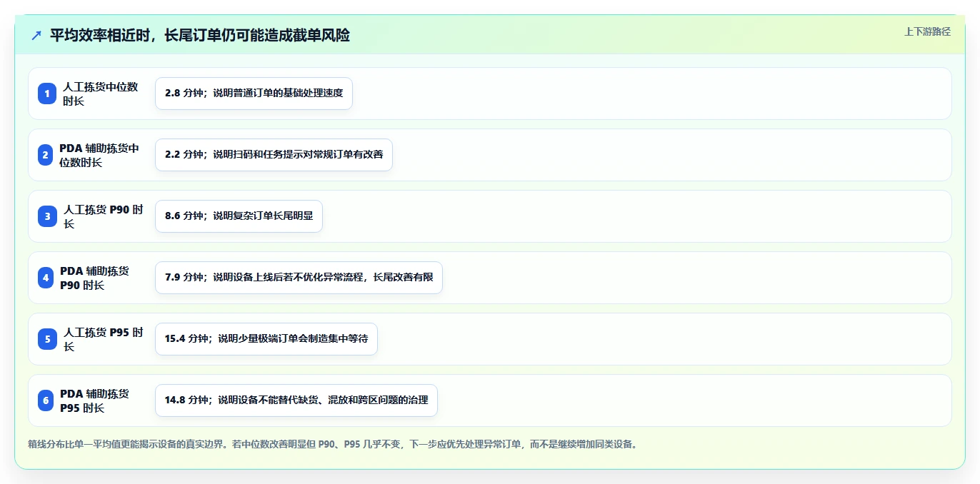Screen dimensions: 980x484
Task: Click the 8.6 分钟 description box
Action: tap(239, 216)
